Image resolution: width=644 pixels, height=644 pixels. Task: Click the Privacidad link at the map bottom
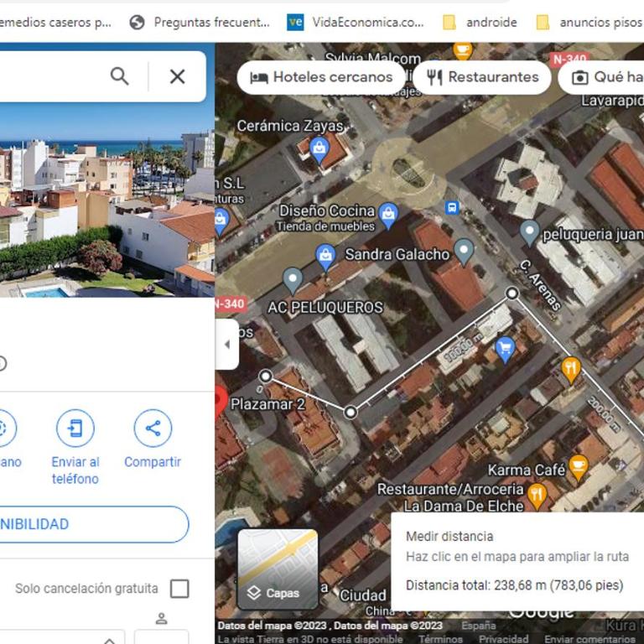pos(503,639)
